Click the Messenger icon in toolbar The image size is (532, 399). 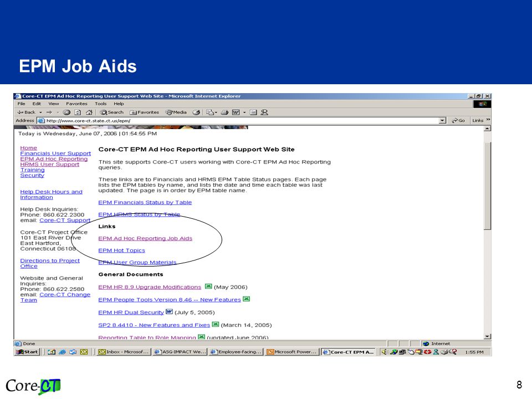pyautogui.click(x=264, y=112)
